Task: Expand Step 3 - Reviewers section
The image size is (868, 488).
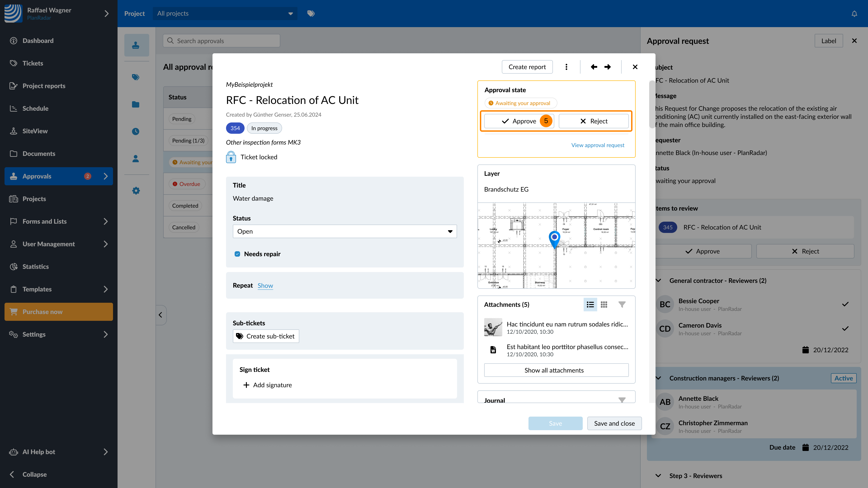Action: tap(658, 476)
